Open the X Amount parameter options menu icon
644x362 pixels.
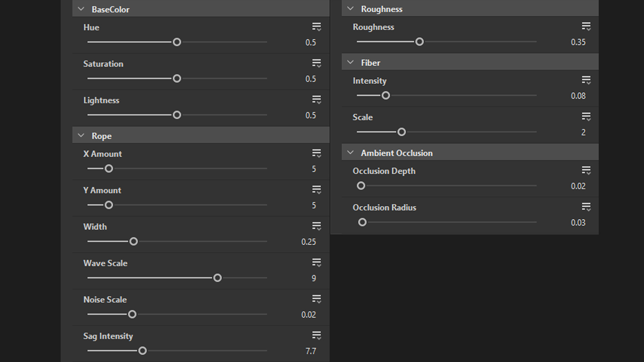[316, 153]
